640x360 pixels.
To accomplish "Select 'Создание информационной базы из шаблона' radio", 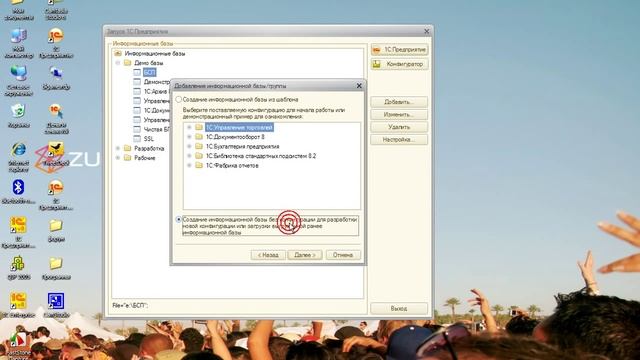I will point(178,99).
